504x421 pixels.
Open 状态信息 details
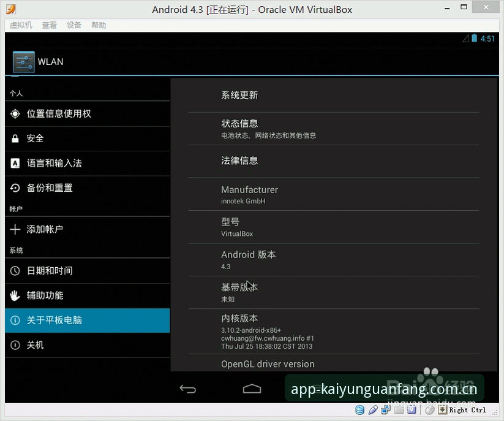point(334,129)
